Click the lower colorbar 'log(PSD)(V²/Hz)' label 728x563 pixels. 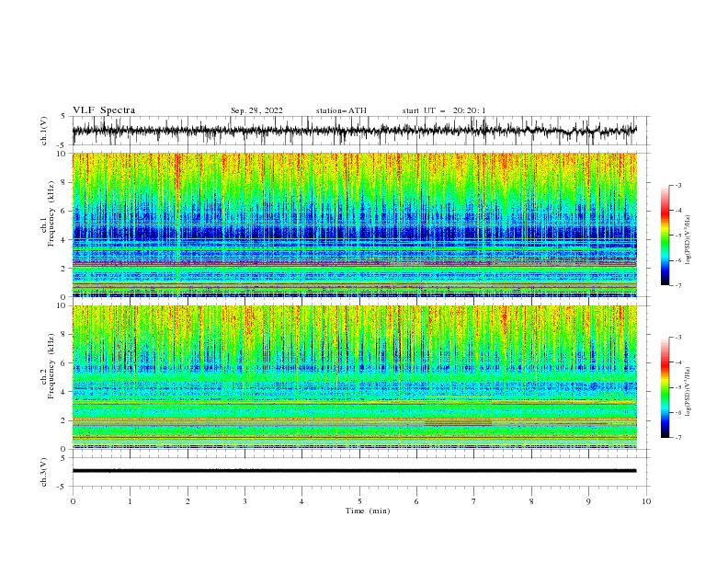688,392
